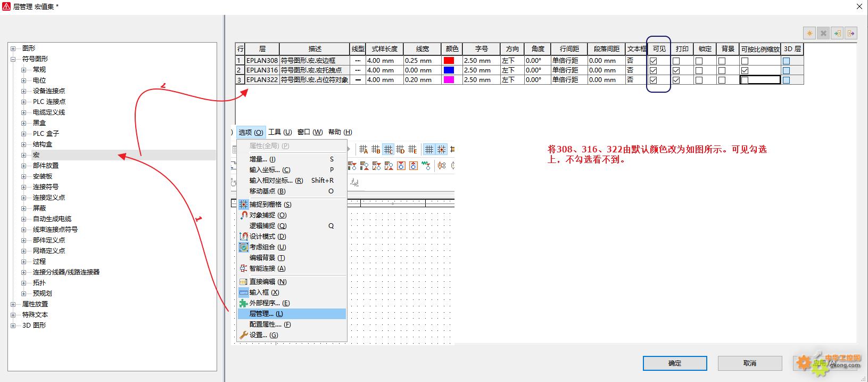Select the 设备连接点 tree item
The height and width of the screenshot is (382, 868).
(49, 91)
